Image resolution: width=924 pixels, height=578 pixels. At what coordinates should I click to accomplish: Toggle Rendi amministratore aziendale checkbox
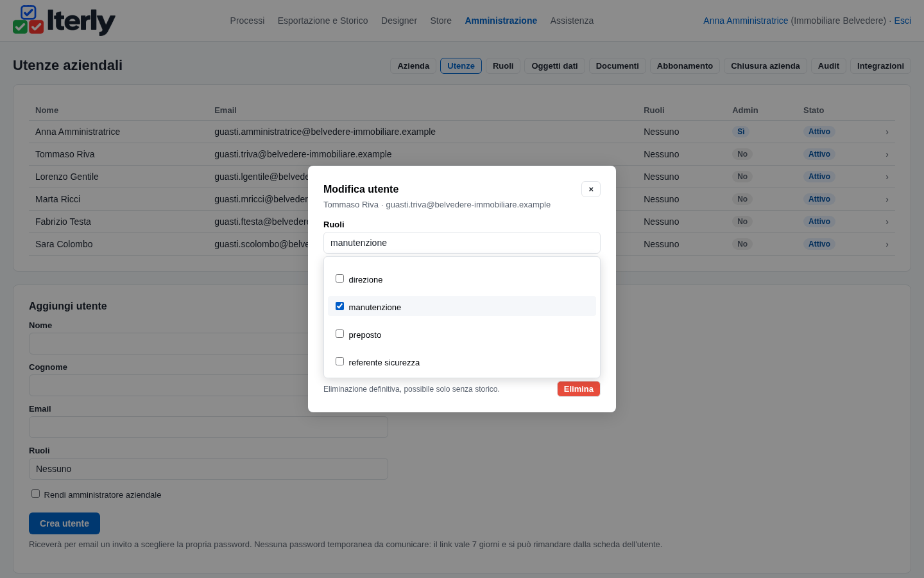pyautogui.click(x=36, y=494)
